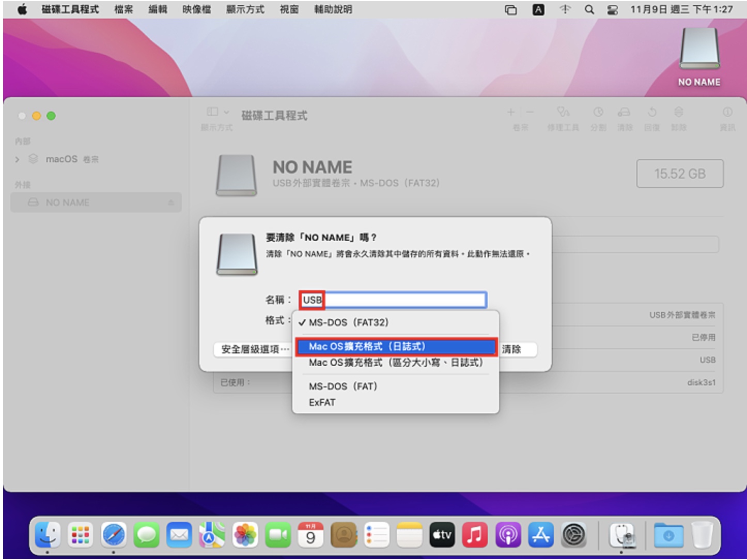The image size is (747, 560).
Task: Open Apple TV from the Dock
Action: tap(442, 535)
